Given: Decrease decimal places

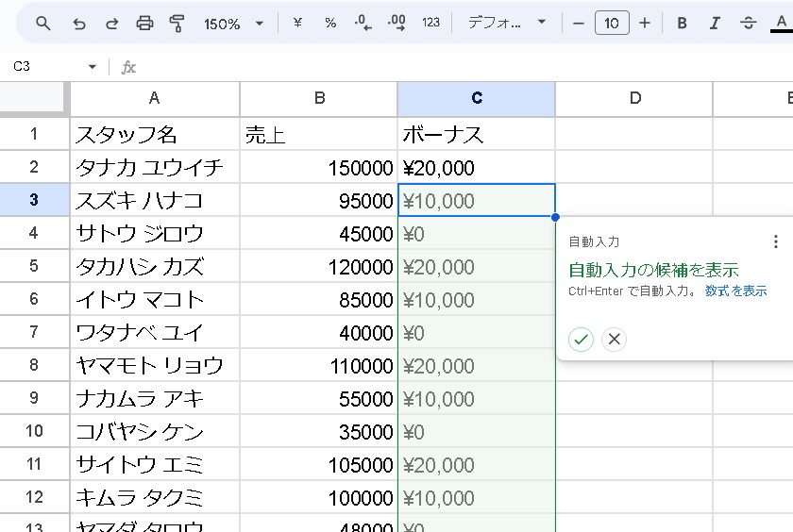Looking at the screenshot, I should [x=363, y=24].
